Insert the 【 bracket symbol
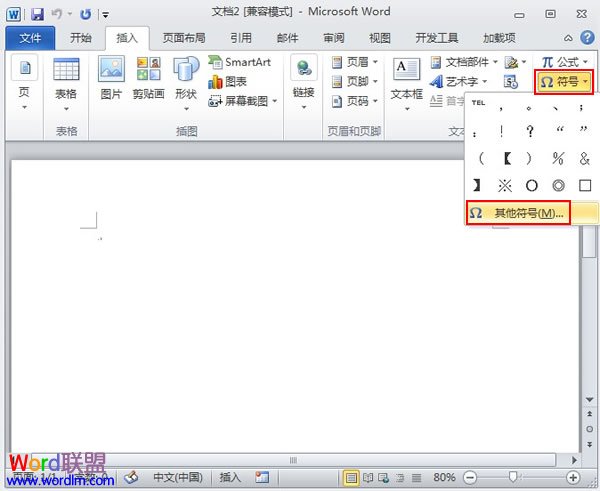Screen dimensions: 600x491 coord(507,158)
